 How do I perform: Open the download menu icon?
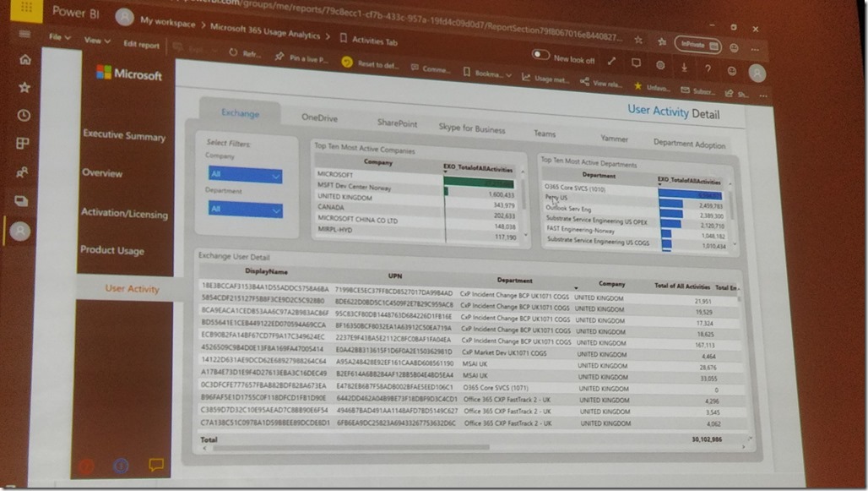click(684, 67)
